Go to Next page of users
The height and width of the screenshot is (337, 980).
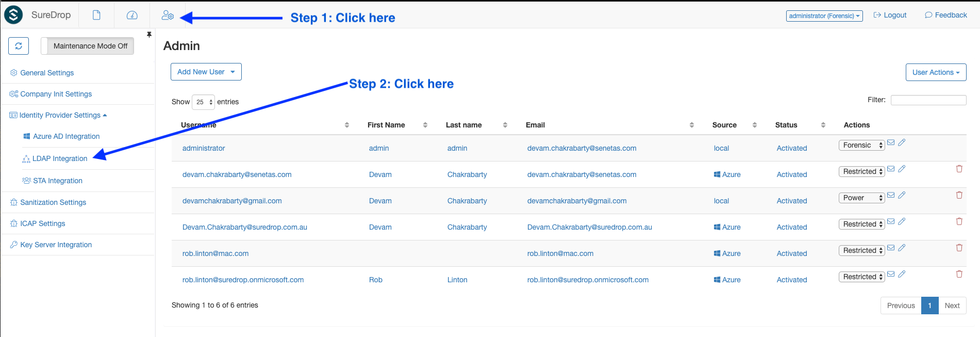click(952, 306)
